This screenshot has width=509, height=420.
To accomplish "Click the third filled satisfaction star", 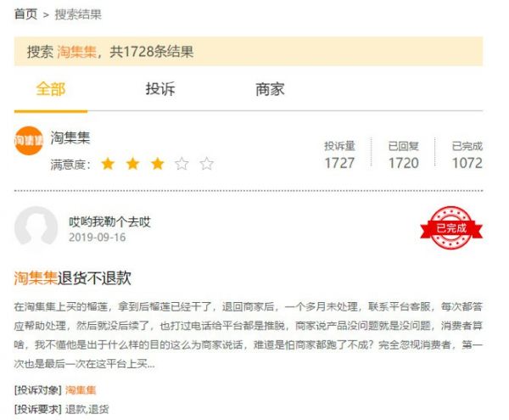I will click(x=158, y=164).
